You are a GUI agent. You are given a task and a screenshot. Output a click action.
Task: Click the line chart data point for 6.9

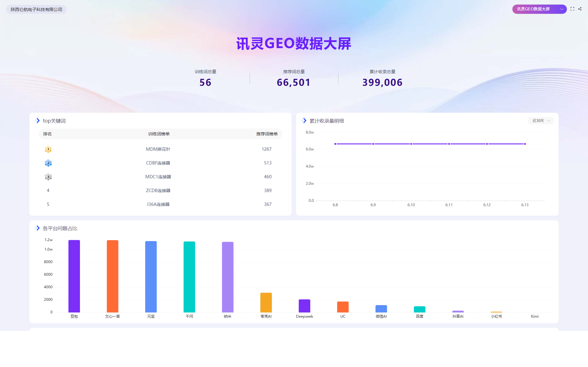(373, 144)
